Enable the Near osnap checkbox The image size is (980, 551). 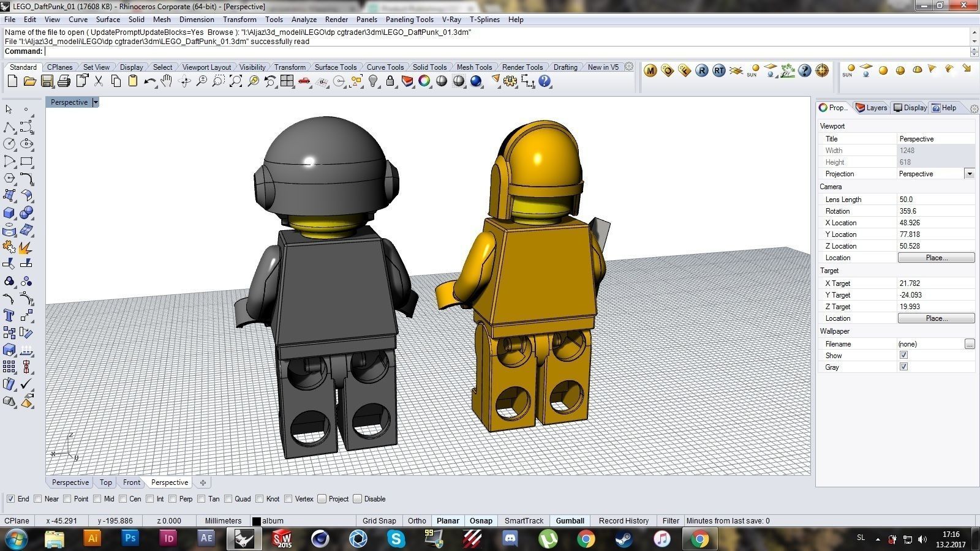[x=39, y=498]
